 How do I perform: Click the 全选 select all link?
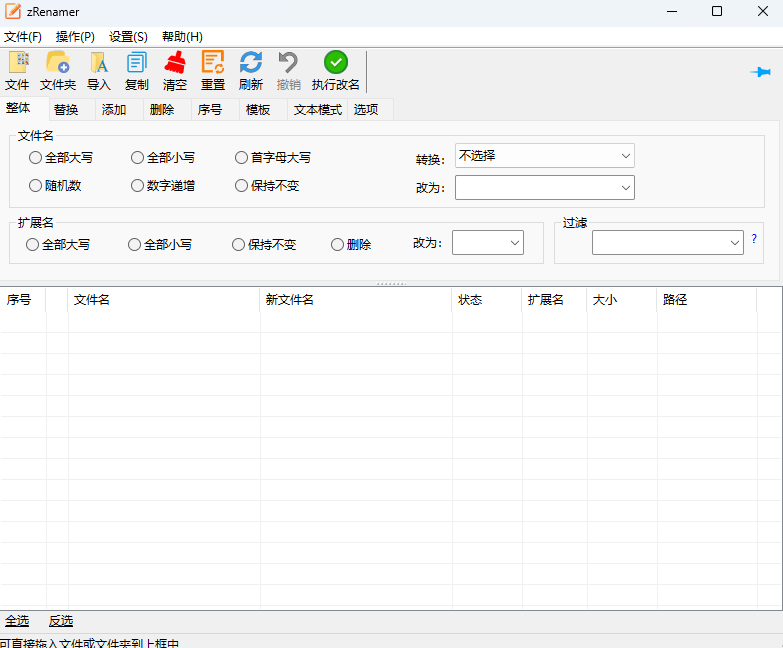click(x=17, y=621)
